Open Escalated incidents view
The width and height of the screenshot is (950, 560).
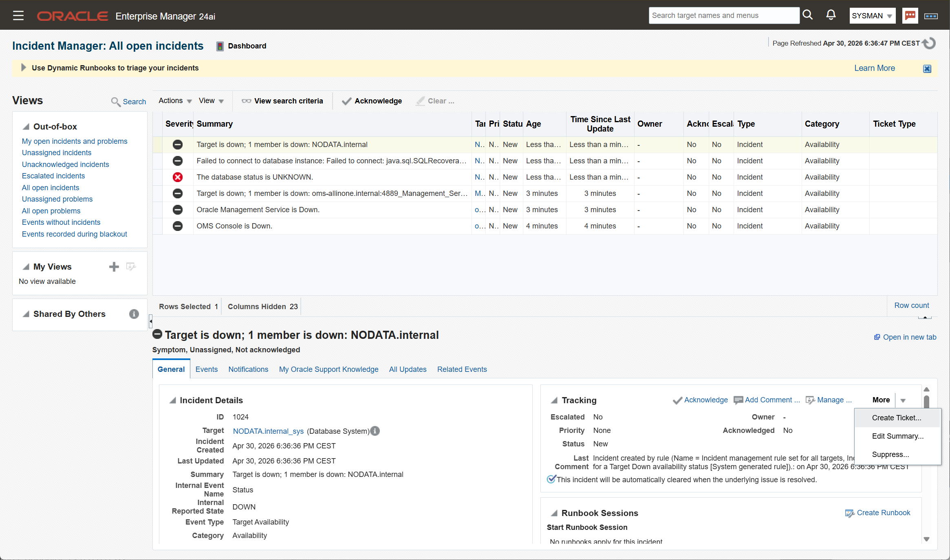(x=53, y=176)
